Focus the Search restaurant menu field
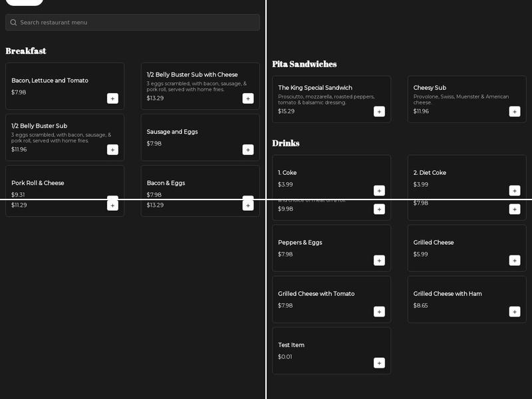Viewport: 532px width, 399px height. tap(133, 23)
